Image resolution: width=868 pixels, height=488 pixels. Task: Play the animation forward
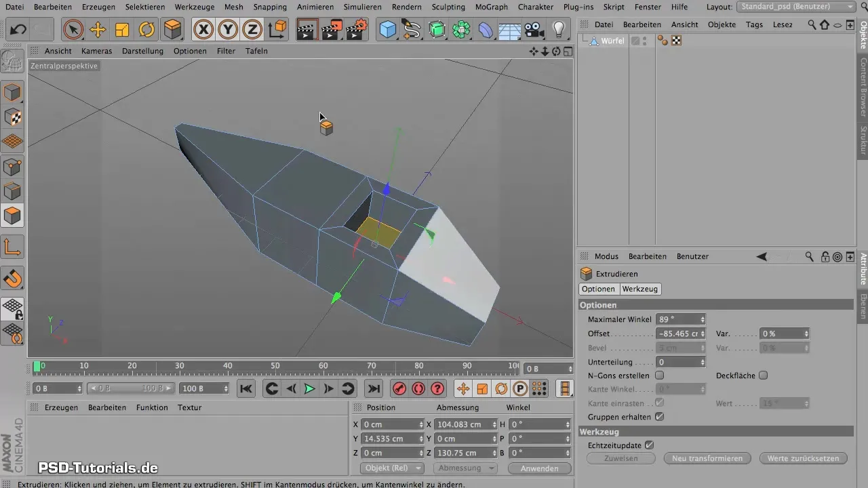(x=309, y=388)
